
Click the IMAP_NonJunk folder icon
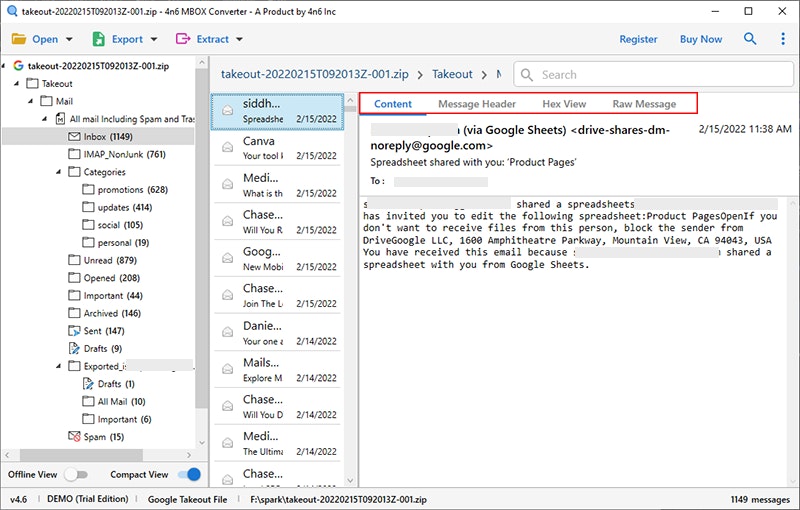[74, 154]
